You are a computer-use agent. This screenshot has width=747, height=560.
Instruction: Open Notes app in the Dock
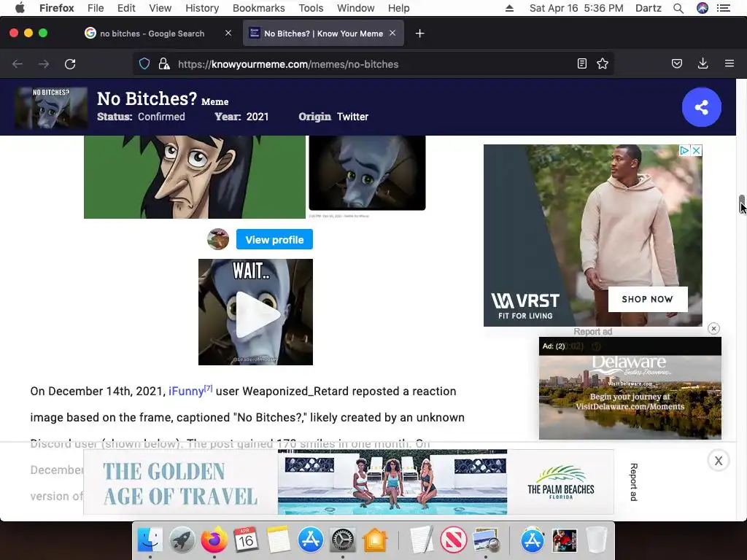[x=278, y=540]
